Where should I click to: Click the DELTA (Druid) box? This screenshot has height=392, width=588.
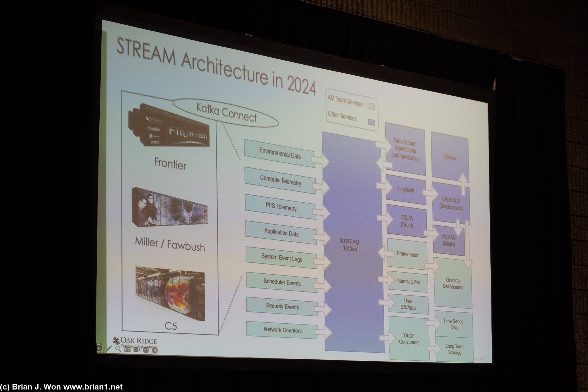click(407, 221)
